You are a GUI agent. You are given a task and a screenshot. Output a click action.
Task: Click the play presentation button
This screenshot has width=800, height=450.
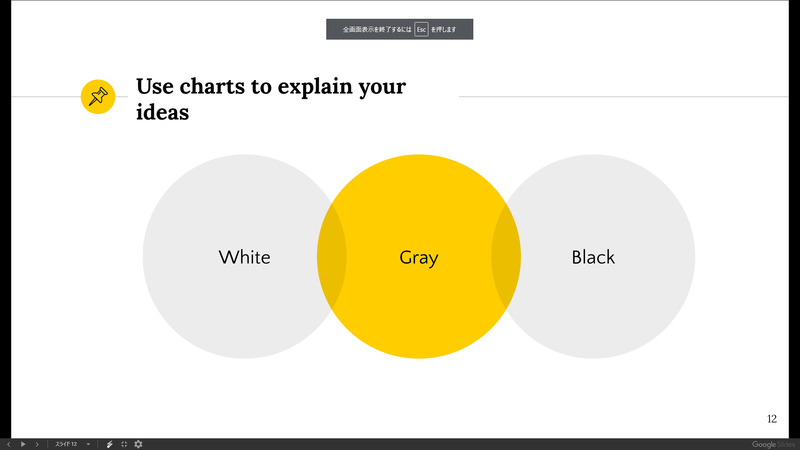[23, 444]
